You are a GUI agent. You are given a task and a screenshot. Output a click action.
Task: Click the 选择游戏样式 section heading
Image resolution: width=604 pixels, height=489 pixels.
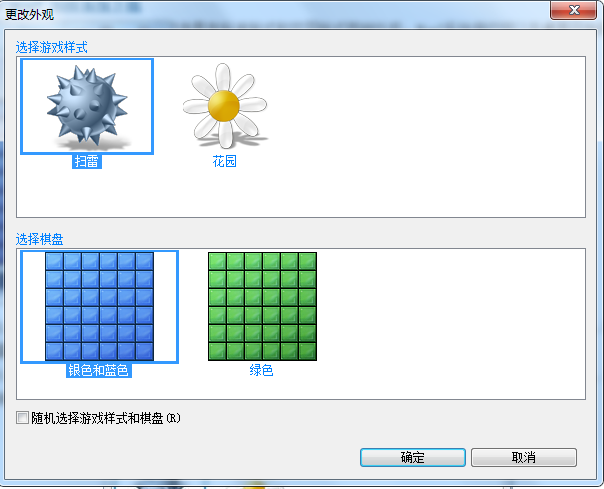coord(52,47)
